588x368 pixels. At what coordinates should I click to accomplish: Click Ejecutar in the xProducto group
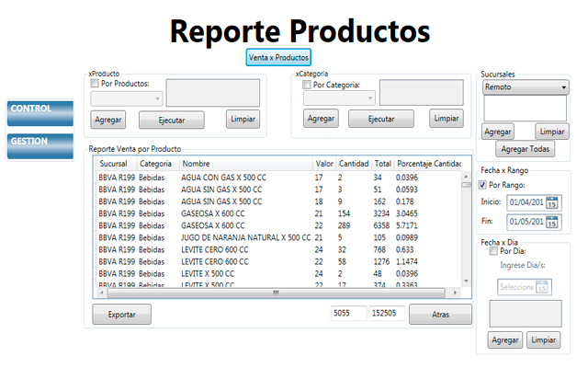click(172, 121)
